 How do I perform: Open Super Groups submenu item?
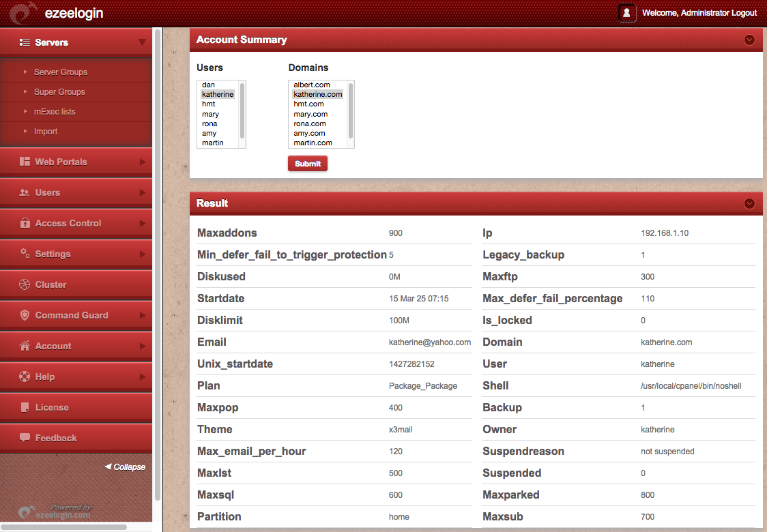pyautogui.click(x=76, y=92)
